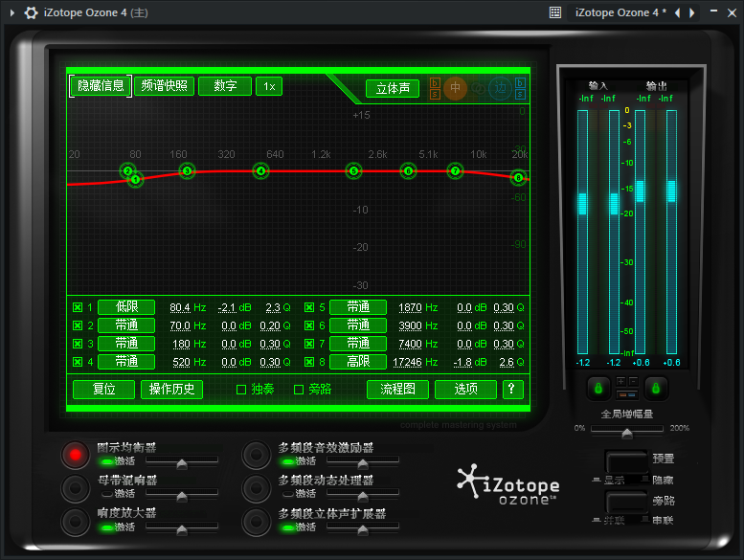Open the plugin options gear icon
744x560 pixels.
coord(31,12)
